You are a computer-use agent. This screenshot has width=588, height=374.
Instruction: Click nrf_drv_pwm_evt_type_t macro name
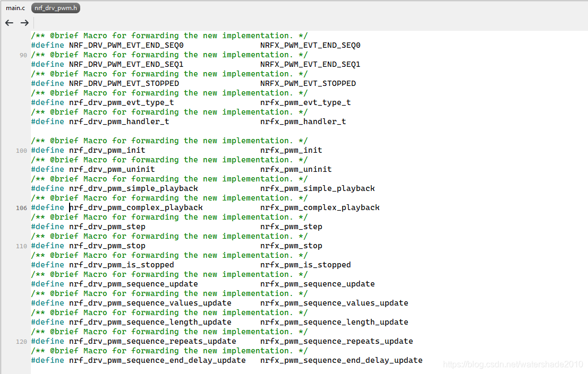point(122,102)
